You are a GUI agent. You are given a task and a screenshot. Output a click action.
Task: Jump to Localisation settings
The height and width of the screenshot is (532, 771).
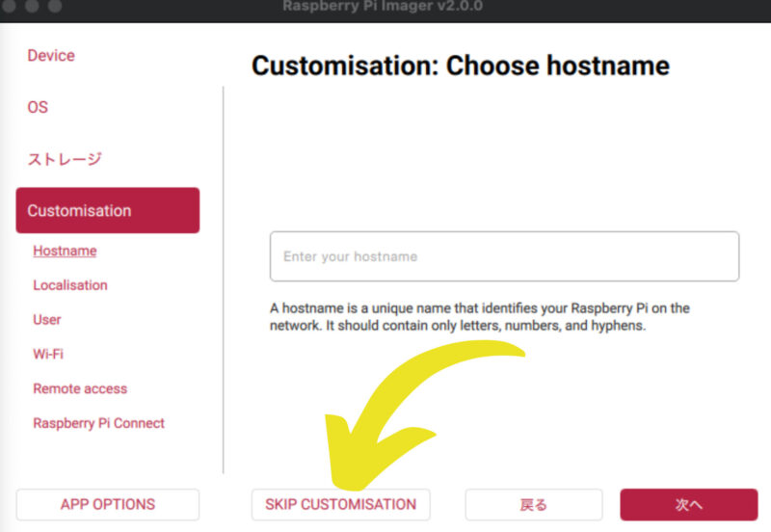tap(70, 285)
